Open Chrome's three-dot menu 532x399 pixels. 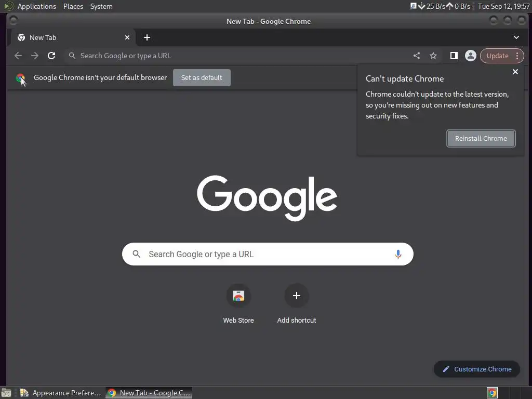[517, 56]
